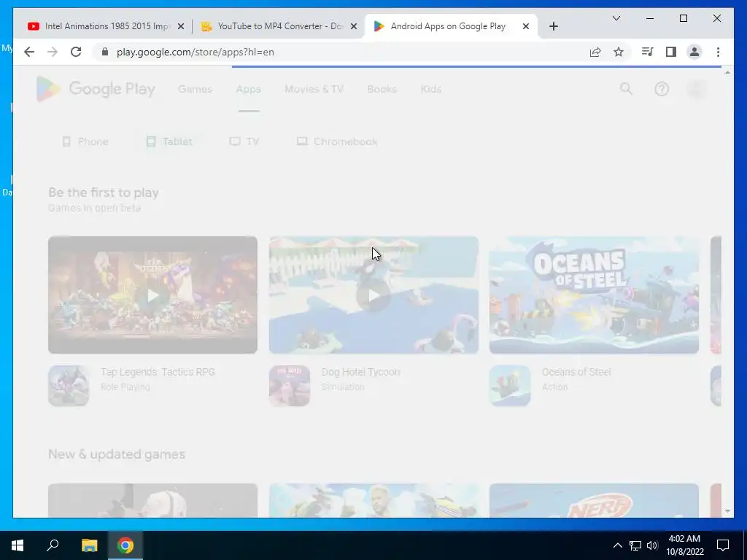This screenshot has width=747, height=560.
Task: Show hidden system tray icons
Action: point(617,545)
